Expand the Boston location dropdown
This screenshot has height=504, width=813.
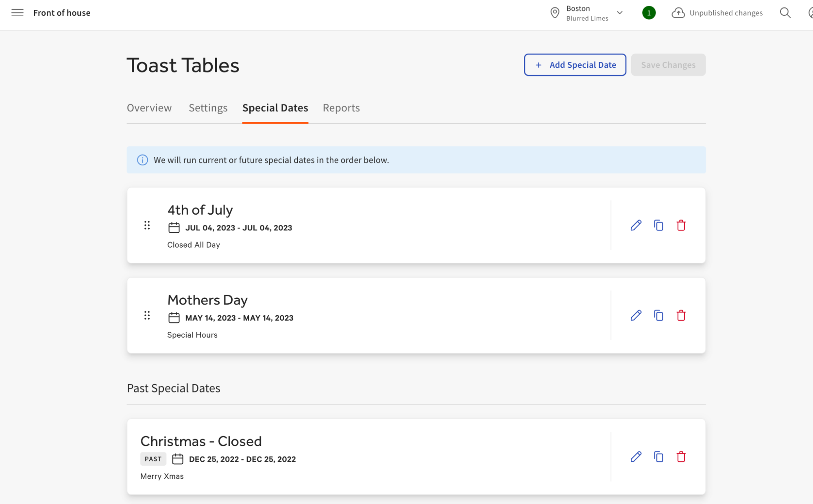pyautogui.click(x=619, y=13)
